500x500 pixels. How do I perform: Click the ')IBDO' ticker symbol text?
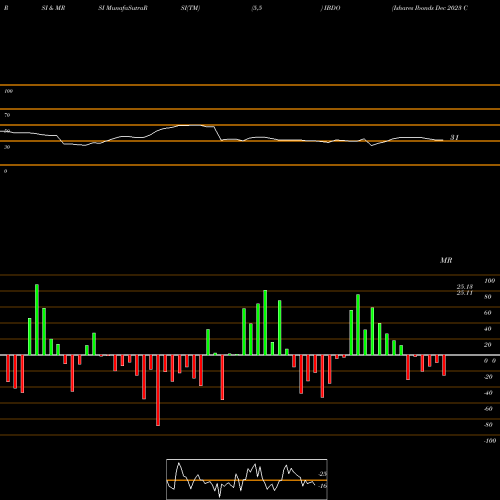tap(330, 8)
